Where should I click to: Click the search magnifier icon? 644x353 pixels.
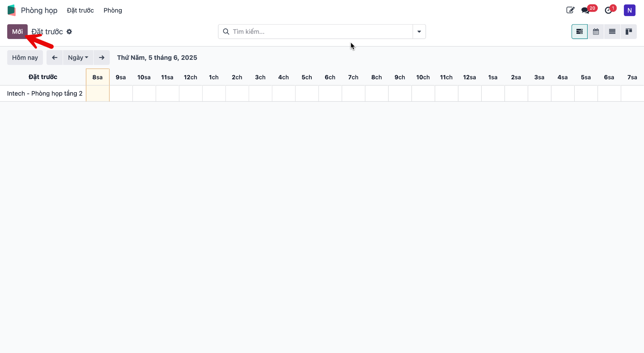[x=226, y=31]
